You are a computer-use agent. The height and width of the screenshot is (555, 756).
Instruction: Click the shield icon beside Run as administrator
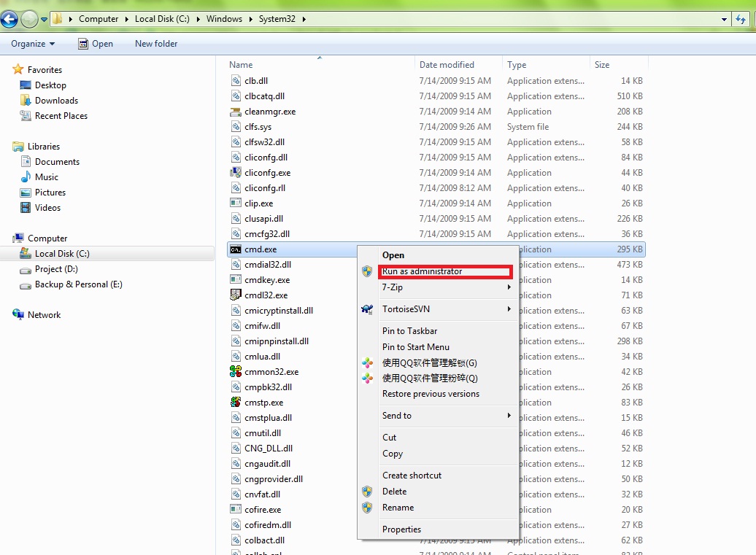click(367, 271)
